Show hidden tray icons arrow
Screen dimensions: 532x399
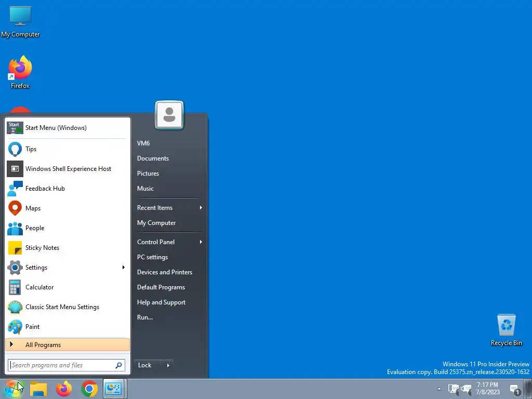tap(439, 389)
